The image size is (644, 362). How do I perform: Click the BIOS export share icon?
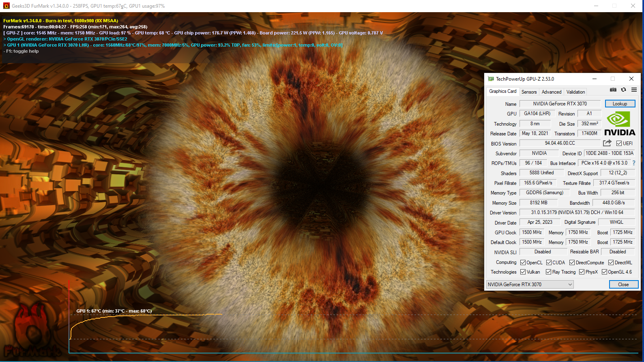(x=607, y=143)
